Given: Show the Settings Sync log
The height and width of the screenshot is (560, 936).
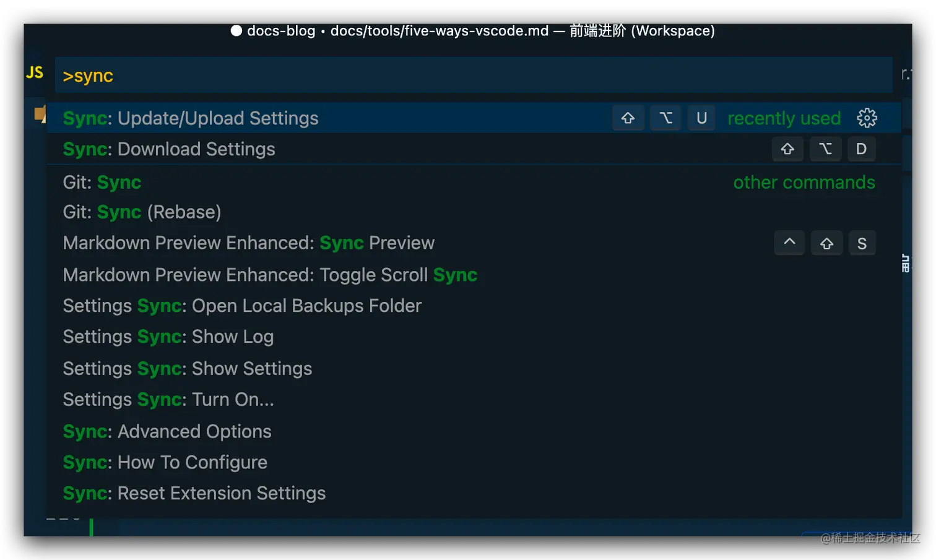Looking at the screenshot, I should [168, 337].
